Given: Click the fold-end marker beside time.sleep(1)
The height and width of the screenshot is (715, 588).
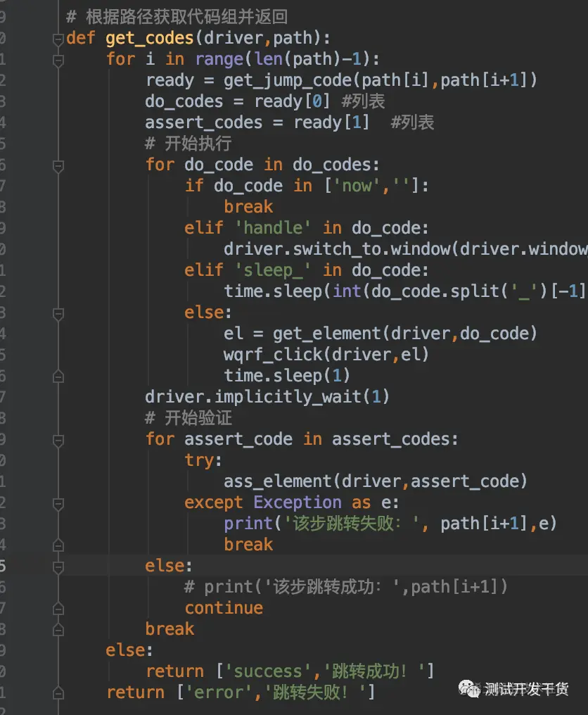Looking at the screenshot, I should [x=58, y=377].
